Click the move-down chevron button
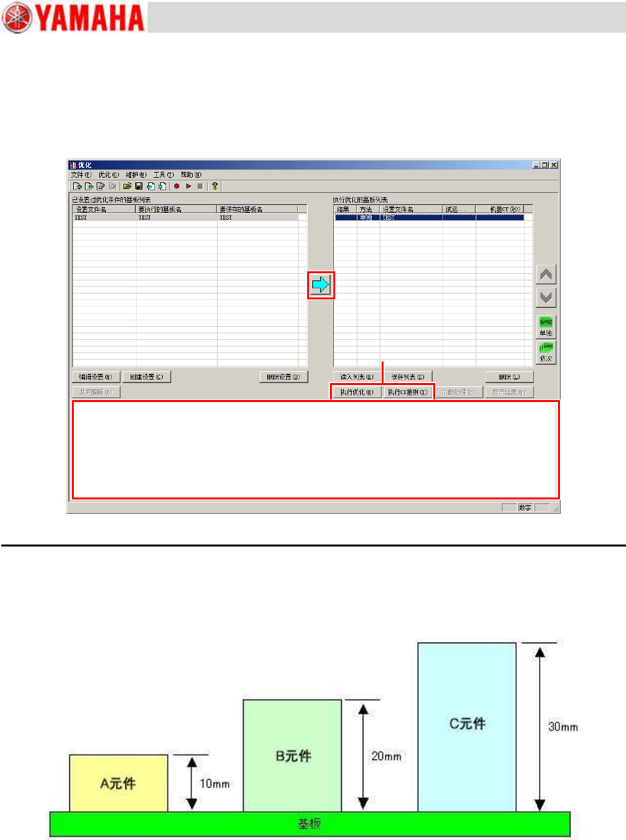 546,297
